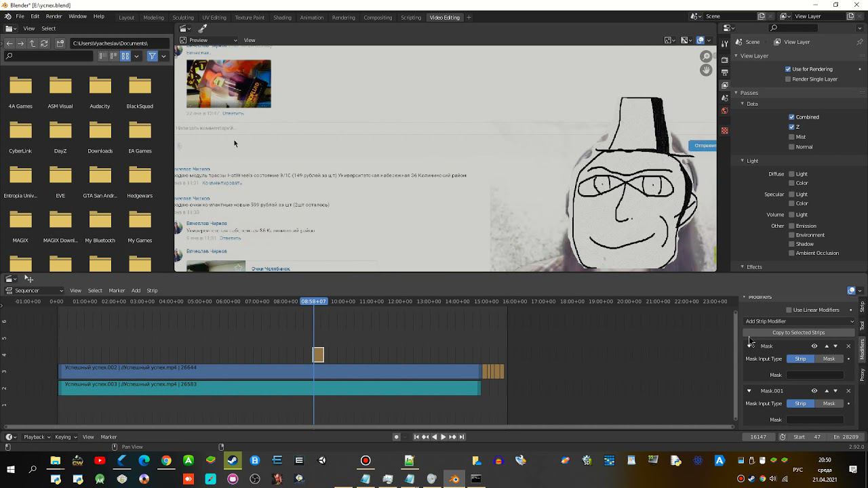
Task: Open the Output properties tab
Action: tap(724, 73)
